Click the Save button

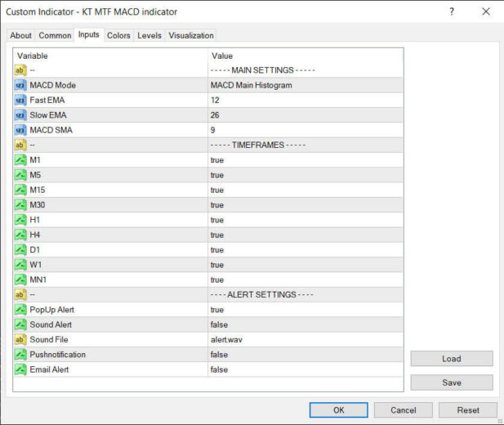tap(452, 382)
